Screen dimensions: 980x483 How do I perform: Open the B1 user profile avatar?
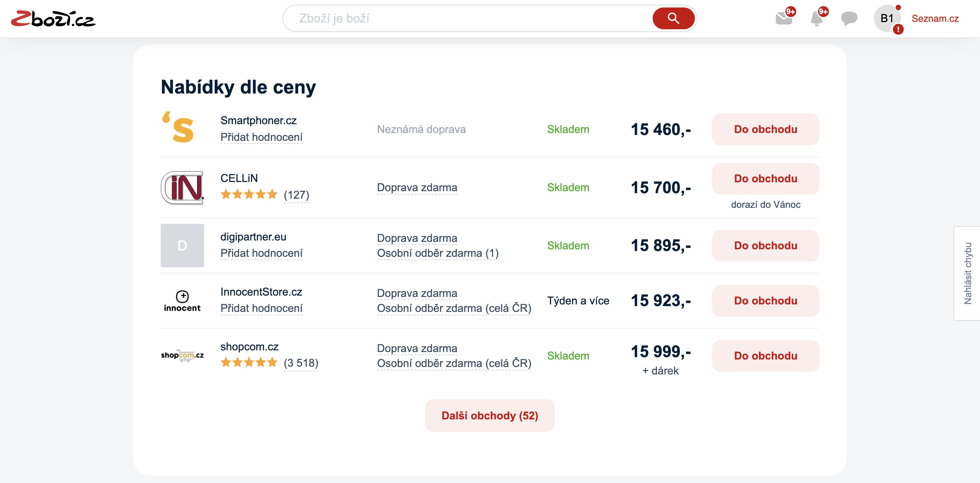pos(887,18)
